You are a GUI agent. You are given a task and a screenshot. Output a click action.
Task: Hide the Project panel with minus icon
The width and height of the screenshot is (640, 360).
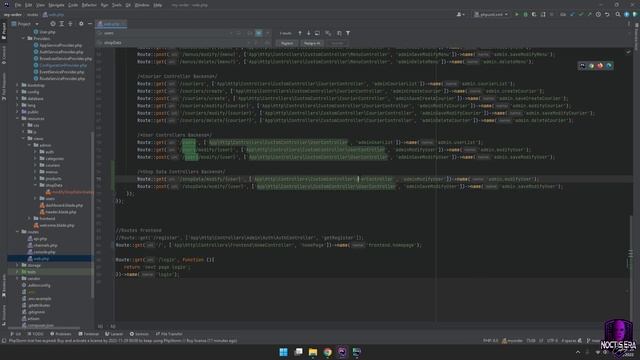click(x=90, y=24)
